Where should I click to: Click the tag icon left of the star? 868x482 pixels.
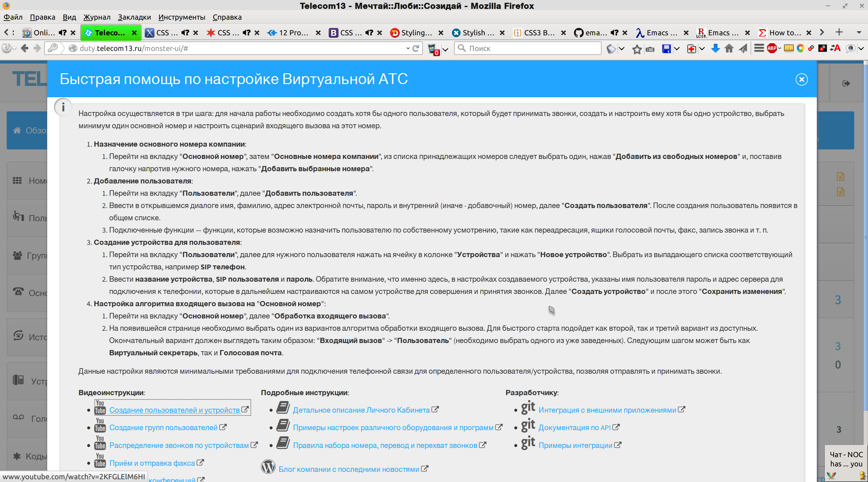point(611,49)
